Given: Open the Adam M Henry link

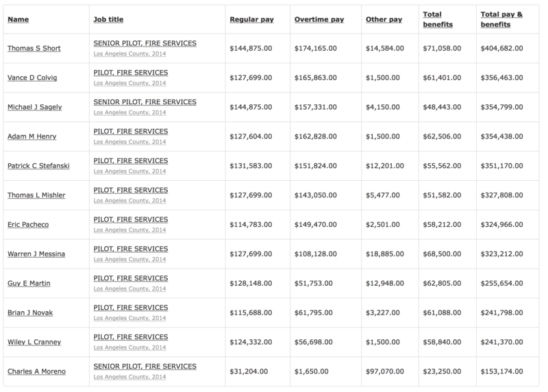Looking at the screenshot, I should (32, 137).
